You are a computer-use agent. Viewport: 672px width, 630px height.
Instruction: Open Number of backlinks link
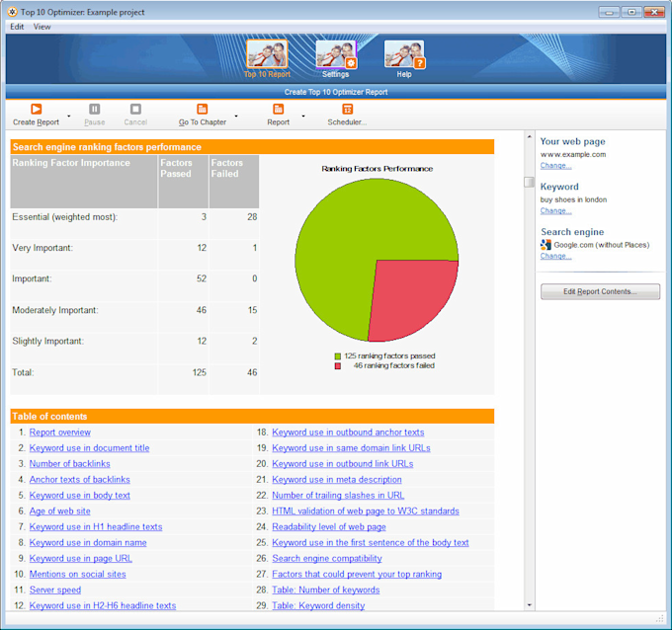click(69, 464)
